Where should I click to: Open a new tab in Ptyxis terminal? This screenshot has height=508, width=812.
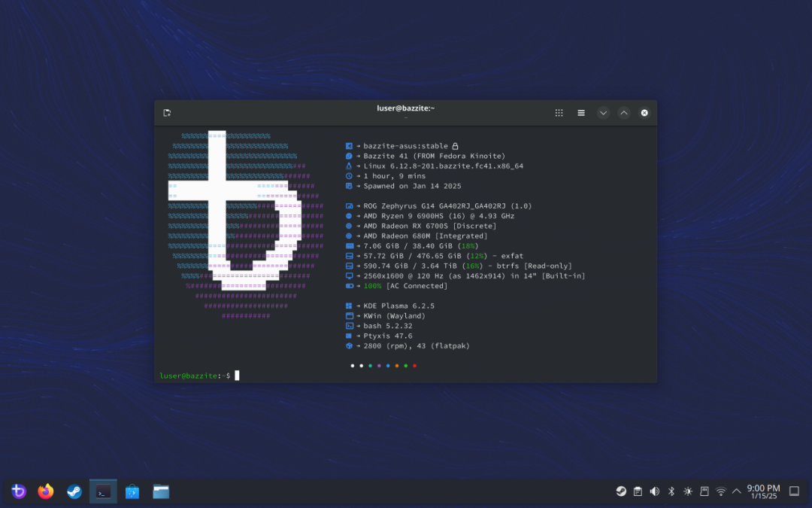click(167, 113)
